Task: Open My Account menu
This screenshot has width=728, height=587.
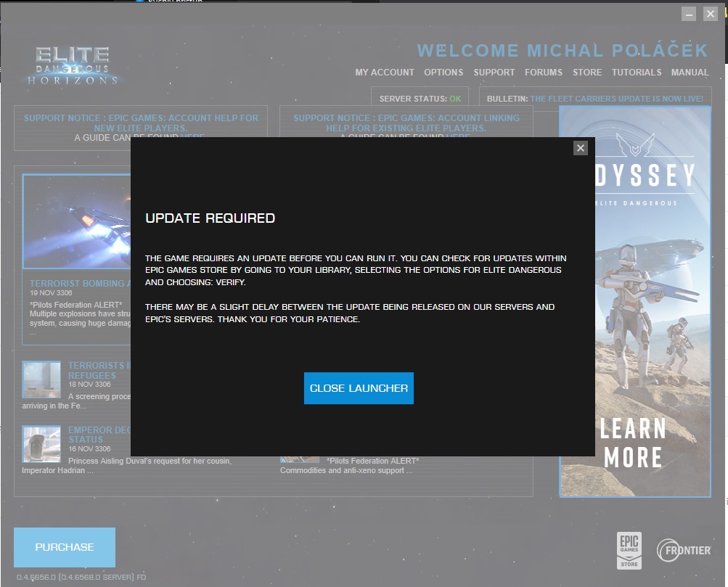Action: pyautogui.click(x=385, y=73)
